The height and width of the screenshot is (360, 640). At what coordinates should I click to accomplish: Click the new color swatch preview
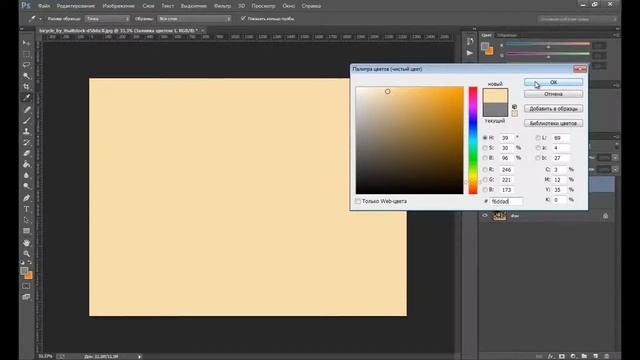tap(495, 96)
